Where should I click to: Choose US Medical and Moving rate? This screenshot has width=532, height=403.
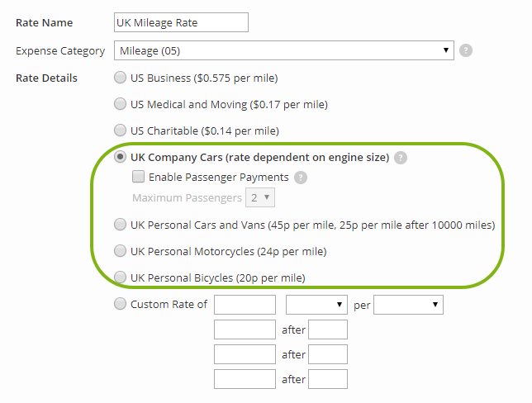[x=121, y=105]
